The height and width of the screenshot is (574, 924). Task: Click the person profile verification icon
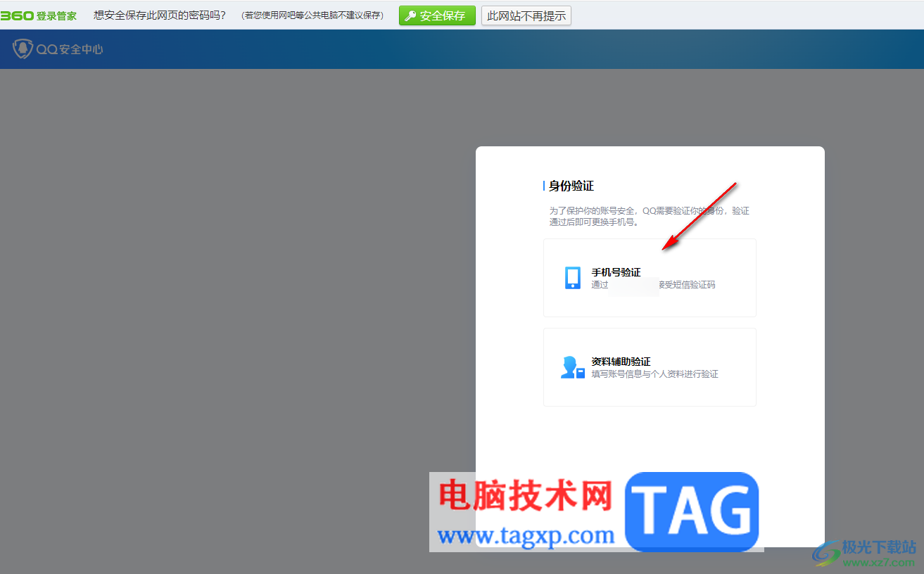click(573, 367)
